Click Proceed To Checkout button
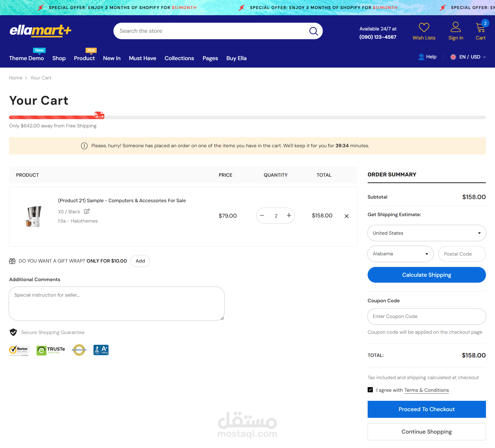495x448 pixels. (x=426, y=409)
